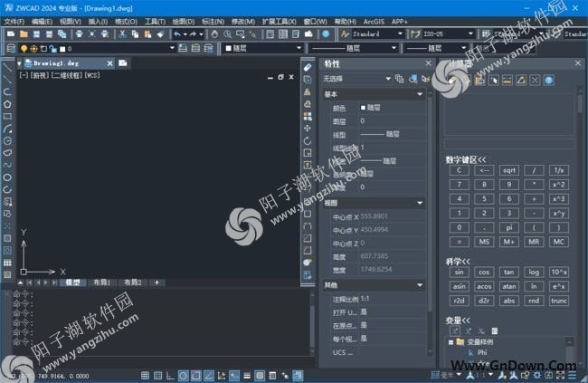Open the 文件(F) menu
The width and height of the screenshot is (588, 383).
[14, 22]
